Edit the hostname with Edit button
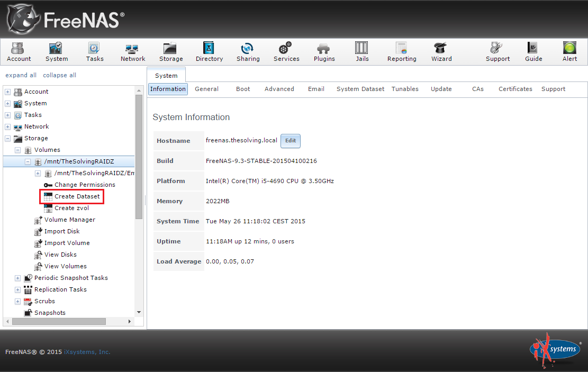The width and height of the screenshot is (588, 372). pyautogui.click(x=291, y=141)
